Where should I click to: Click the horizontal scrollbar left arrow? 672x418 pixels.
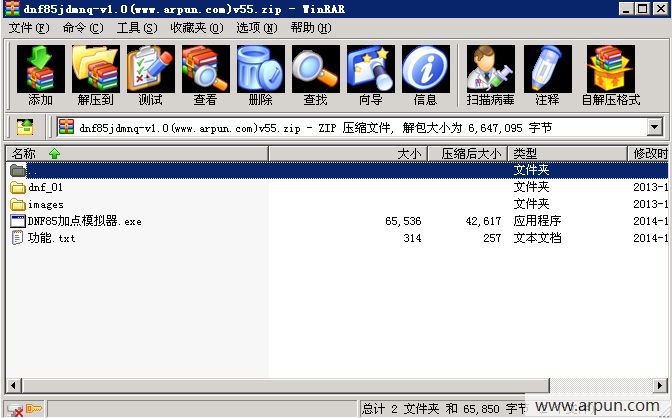pyautogui.click(x=13, y=385)
